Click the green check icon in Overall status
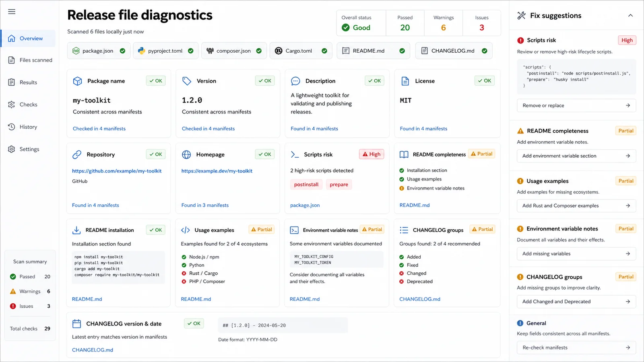 point(345,27)
